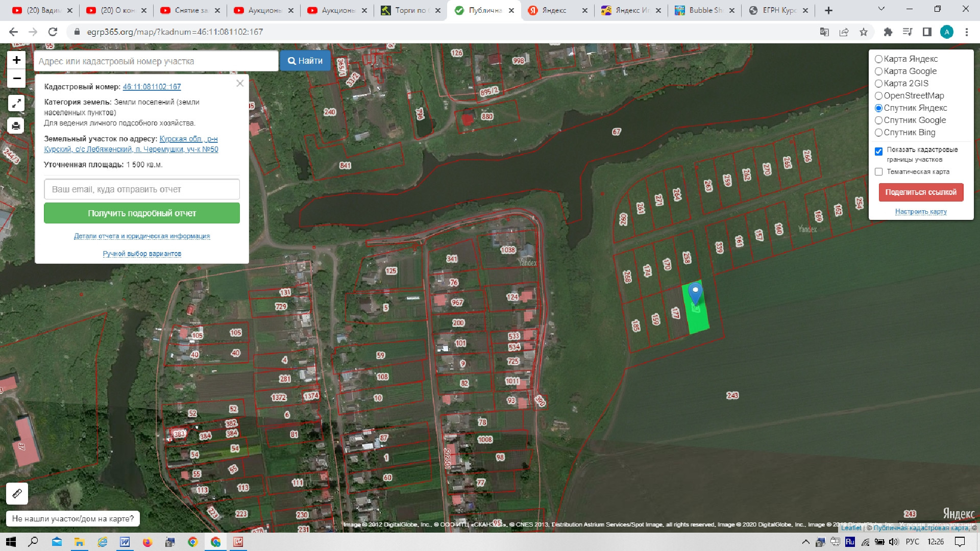
Task: Toggle fullscreen map view icon
Action: pyautogui.click(x=16, y=103)
